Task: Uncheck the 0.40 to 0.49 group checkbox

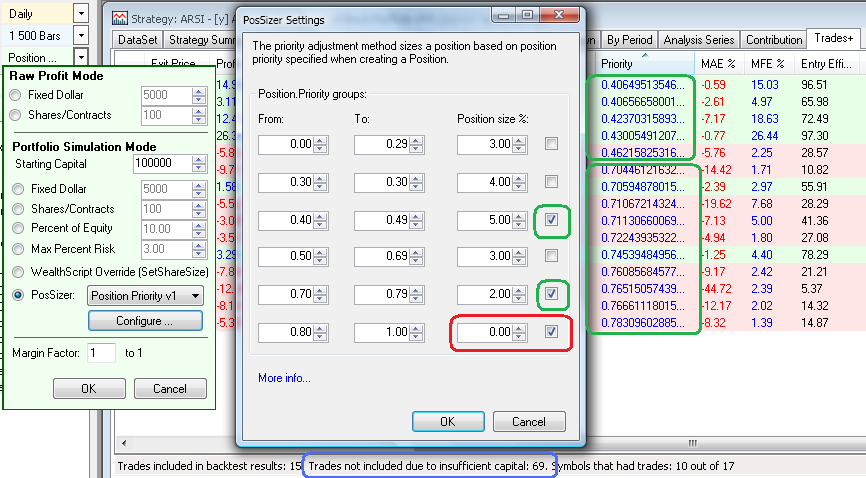Action: click(x=552, y=219)
